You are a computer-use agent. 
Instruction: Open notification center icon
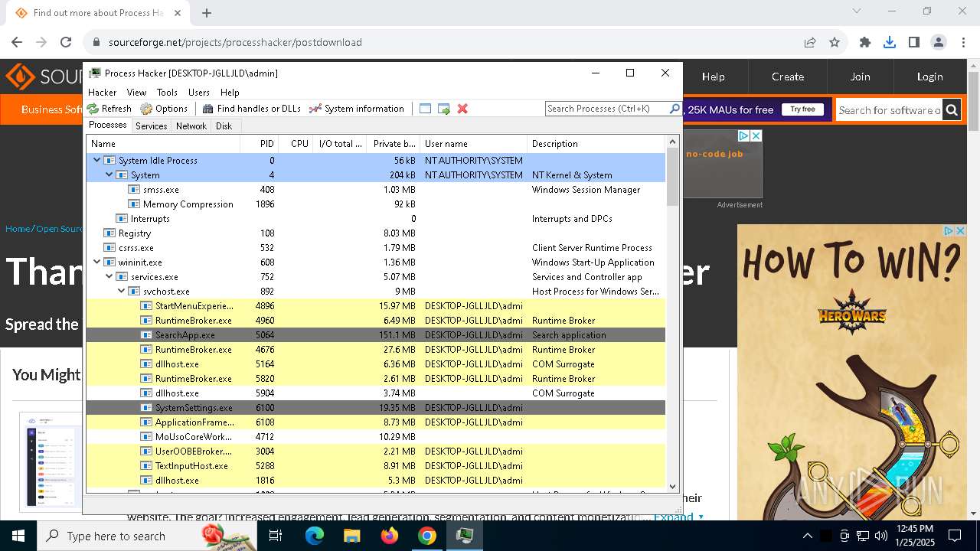(955, 536)
